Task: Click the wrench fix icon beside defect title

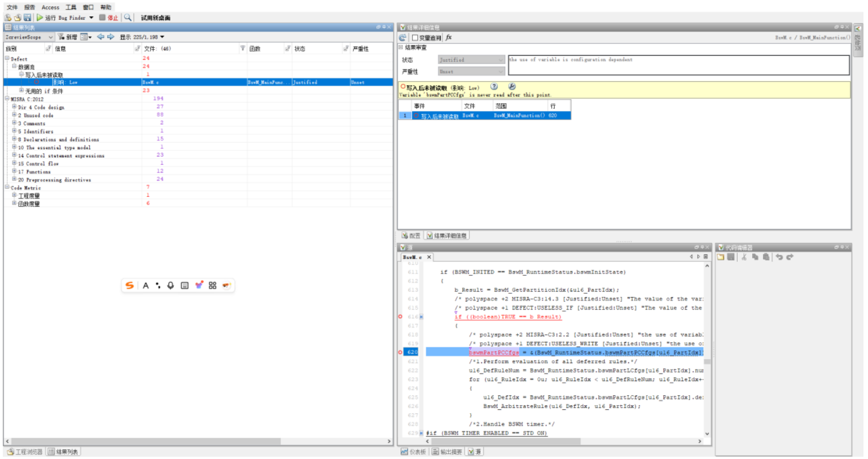Action: [512, 87]
